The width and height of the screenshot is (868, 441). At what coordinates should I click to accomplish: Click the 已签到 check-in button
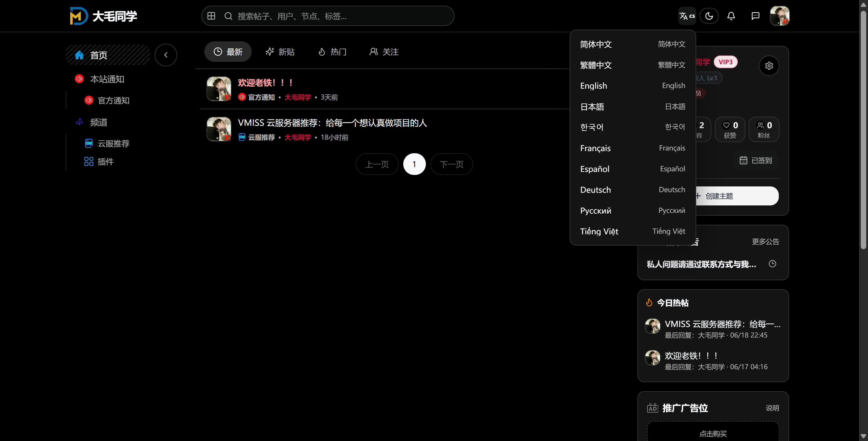(x=756, y=160)
